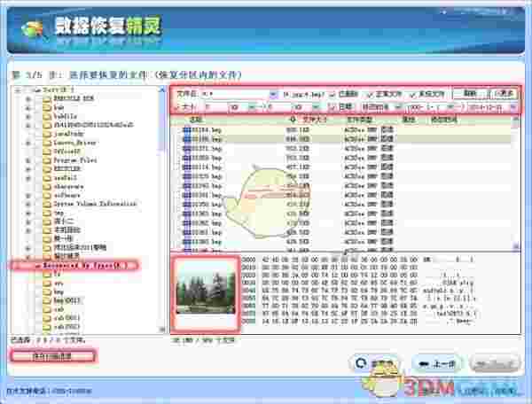Sort files by 名称 column header
This screenshot has width=532, height=404.
pos(196,120)
